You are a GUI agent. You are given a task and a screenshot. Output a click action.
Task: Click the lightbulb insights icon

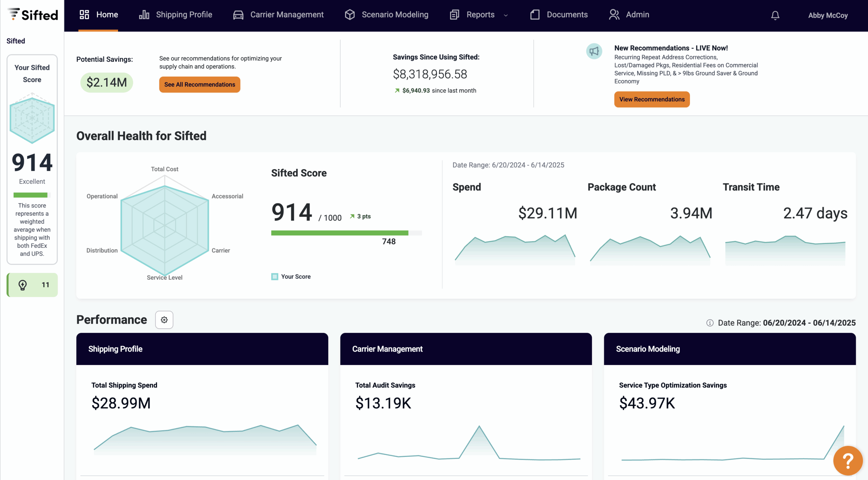23,285
